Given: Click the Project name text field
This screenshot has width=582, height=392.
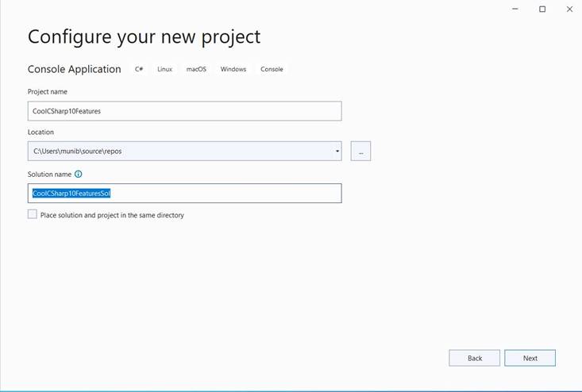Looking at the screenshot, I should click(x=184, y=111).
